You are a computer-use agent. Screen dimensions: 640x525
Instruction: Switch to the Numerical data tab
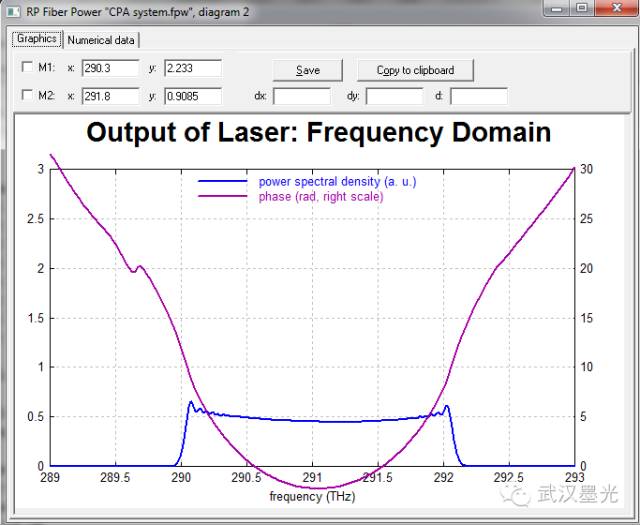pos(101,40)
